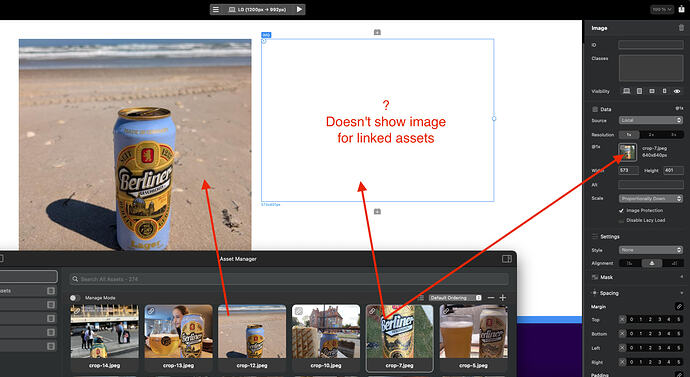This screenshot has width=690, height=377.
Task: Toggle landscape phone visibility icon
Action: click(x=652, y=91)
